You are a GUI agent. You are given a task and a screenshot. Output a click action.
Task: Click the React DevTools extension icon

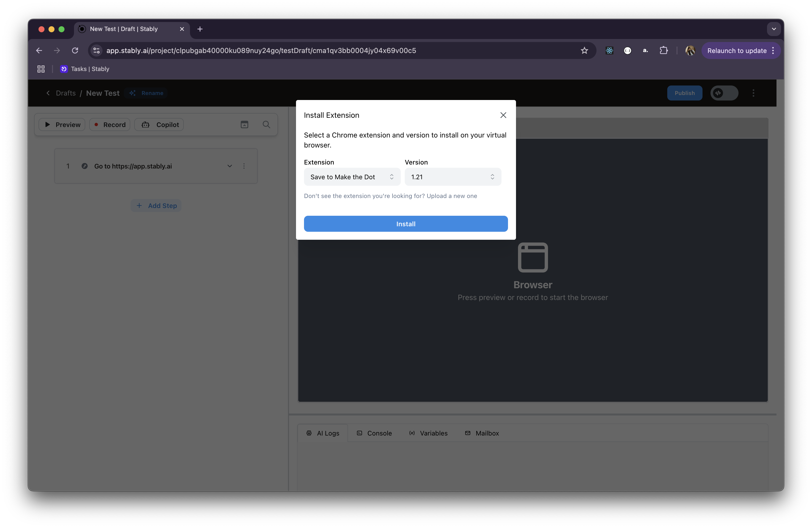tap(609, 50)
